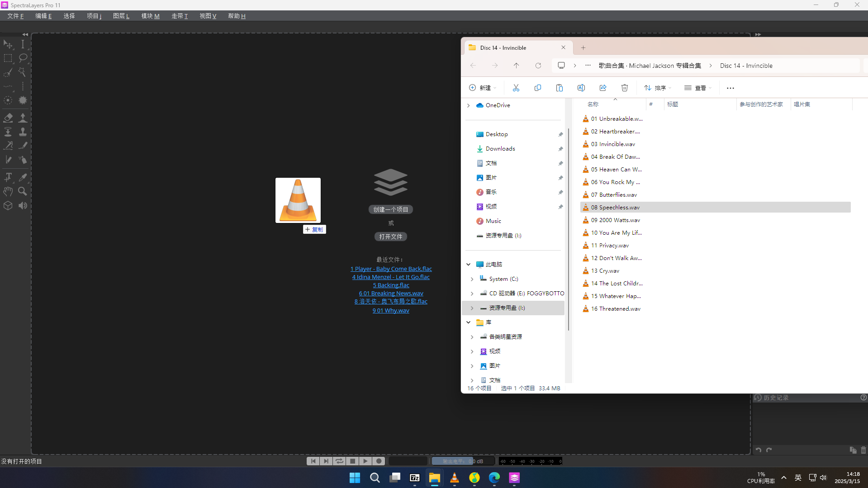Select the Text annotation tool
868x488 pixels.
click(x=8, y=177)
